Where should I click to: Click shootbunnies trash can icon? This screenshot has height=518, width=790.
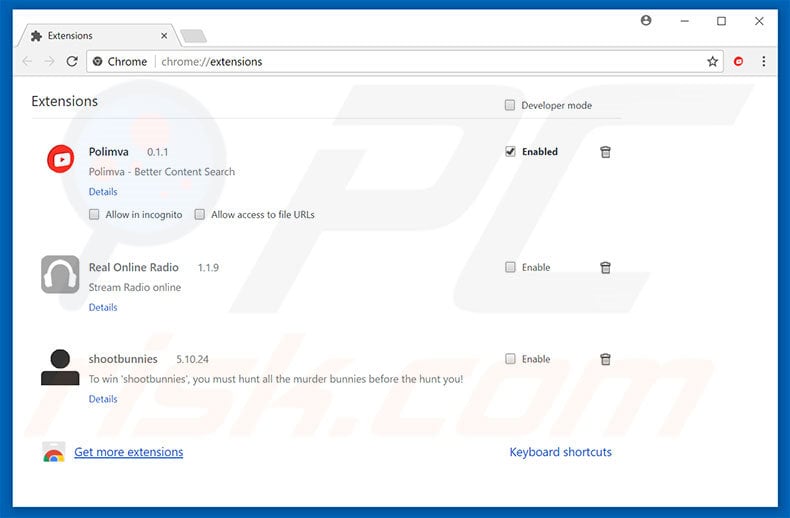click(x=605, y=359)
